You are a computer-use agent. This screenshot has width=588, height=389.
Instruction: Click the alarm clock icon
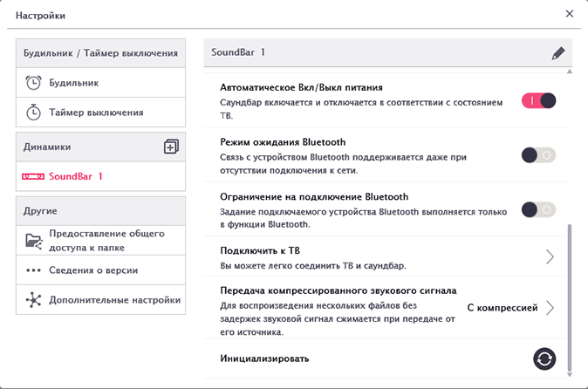[33, 83]
